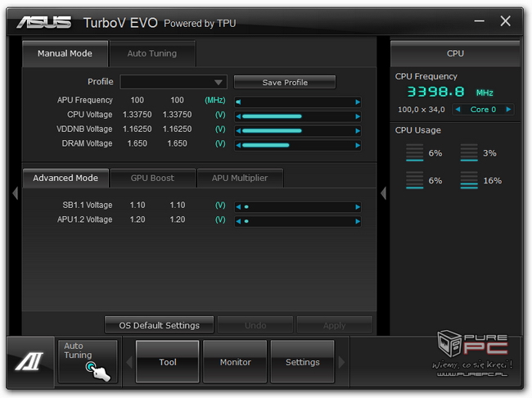This screenshot has width=532, height=398.
Task: Restore OS Default Settings
Action: point(159,325)
